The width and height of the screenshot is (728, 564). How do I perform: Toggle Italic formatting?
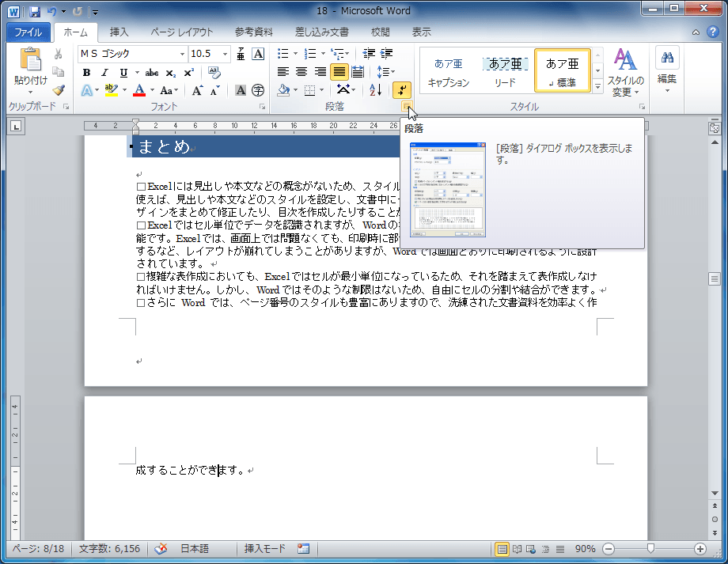[x=105, y=73]
